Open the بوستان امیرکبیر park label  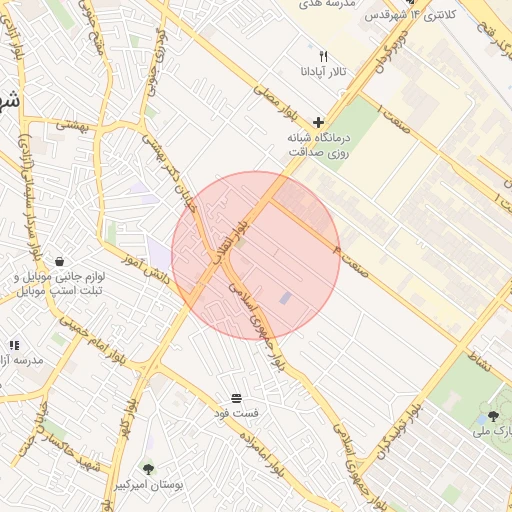[x=149, y=485]
